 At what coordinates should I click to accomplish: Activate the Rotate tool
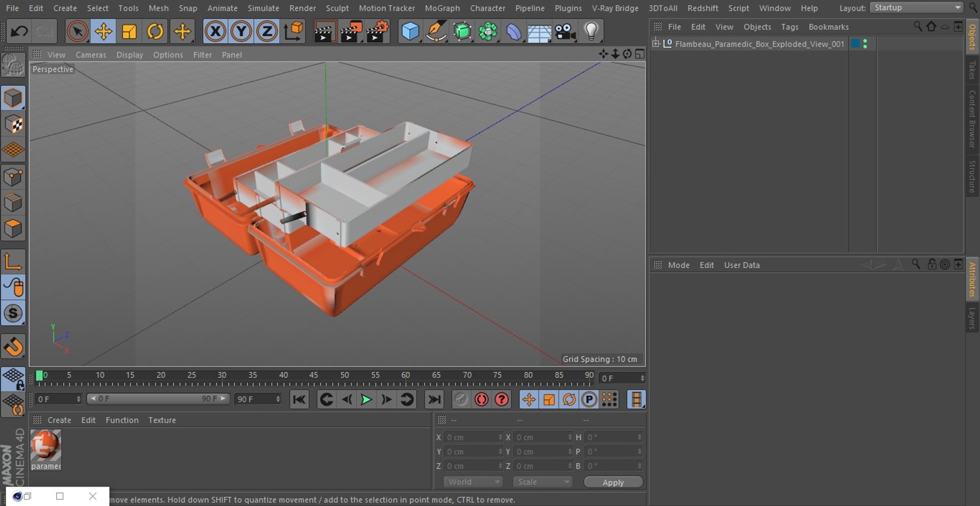(x=155, y=32)
